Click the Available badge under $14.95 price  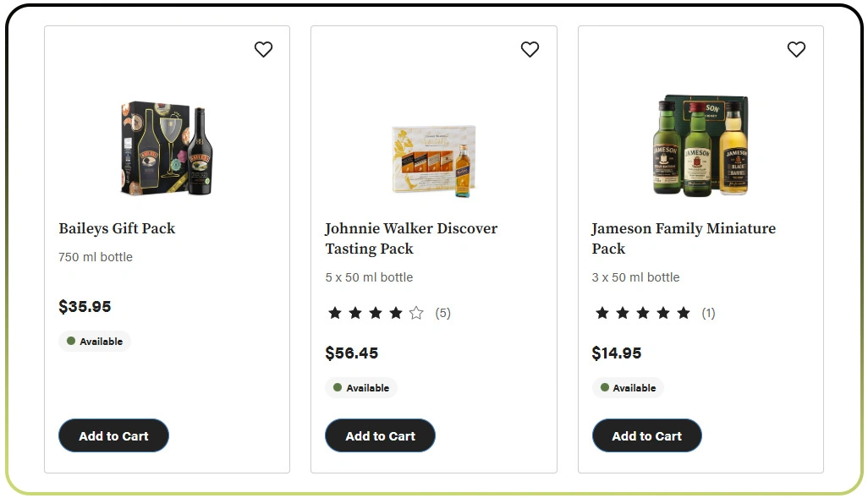[x=628, y=387]
